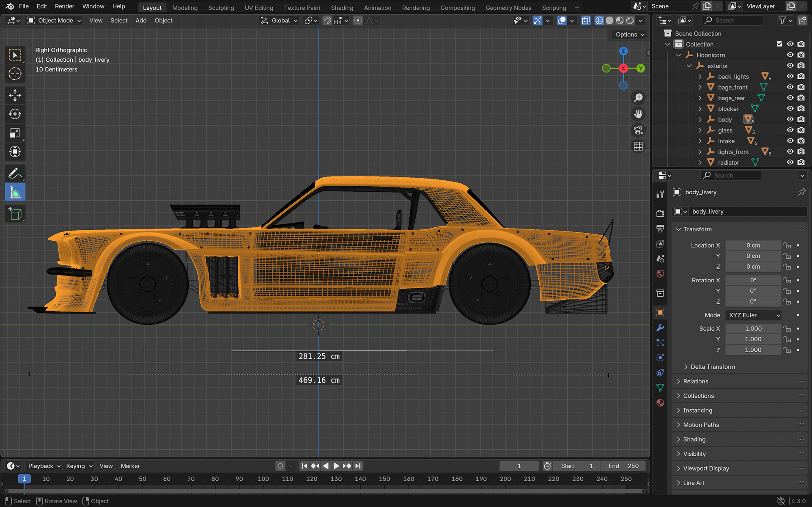Viewport: 812px width, 507px height.
Task: Click the Options button in viewport
Action: [x=630, y=35]
